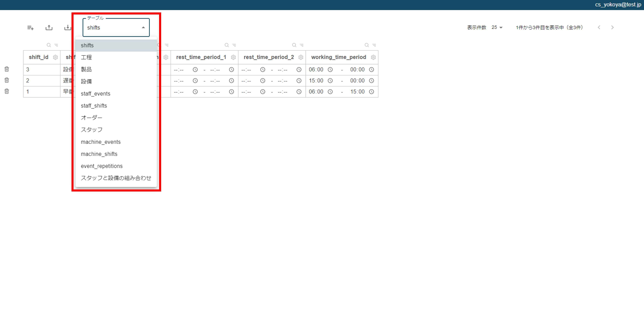Open rest_time_period_2 end clock in row 2

299,81
